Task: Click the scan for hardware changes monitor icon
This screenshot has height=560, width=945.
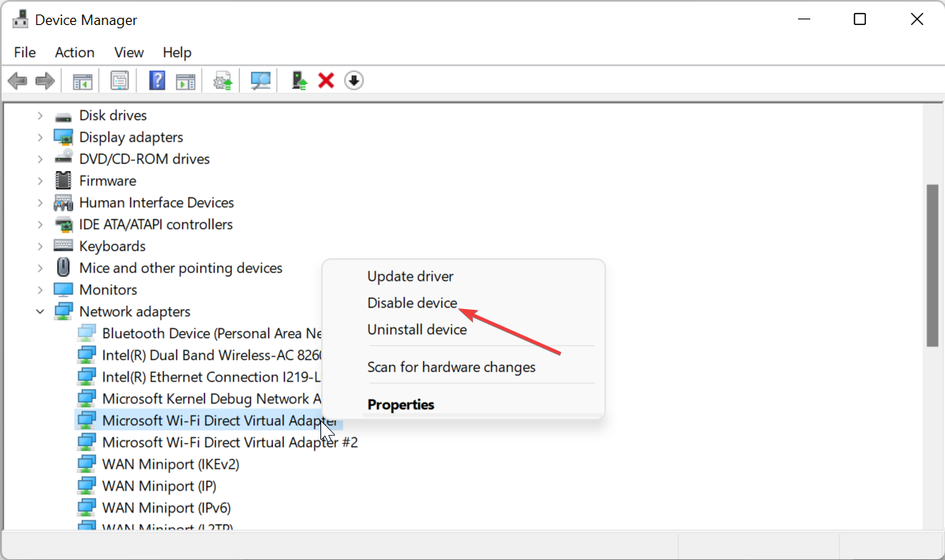Action: click(x=261, y=81)
